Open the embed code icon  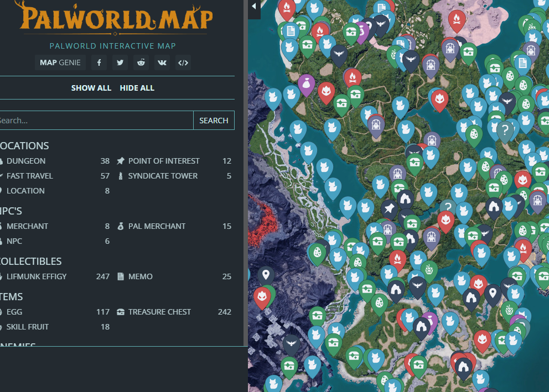183,62
